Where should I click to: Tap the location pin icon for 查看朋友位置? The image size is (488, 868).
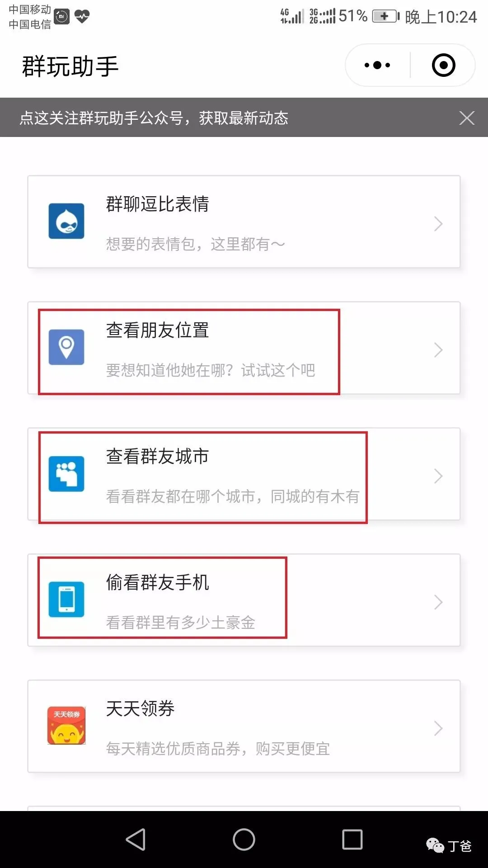(66, 347)
